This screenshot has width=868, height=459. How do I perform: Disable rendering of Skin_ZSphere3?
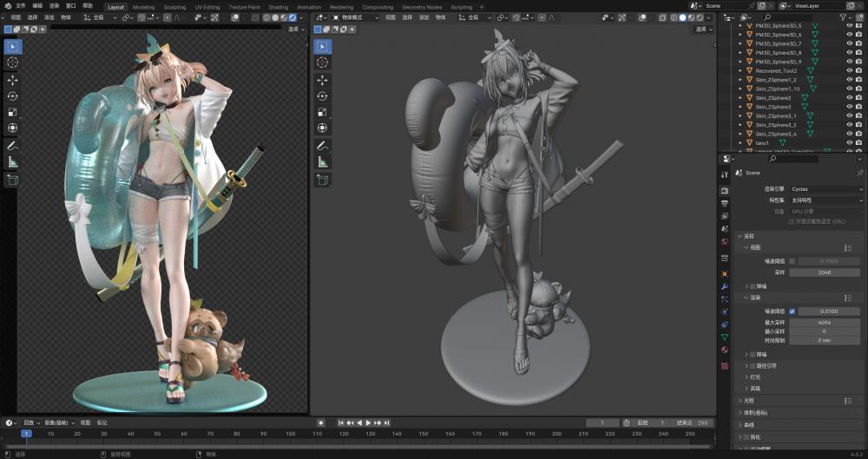click(858, 107)
